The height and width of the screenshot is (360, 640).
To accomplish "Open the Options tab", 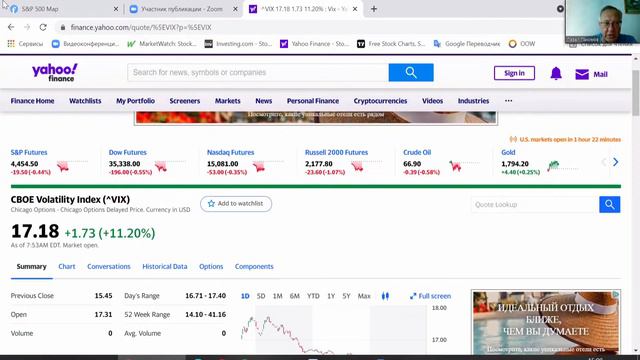I will pyautogui.click(x=211, y=267).
